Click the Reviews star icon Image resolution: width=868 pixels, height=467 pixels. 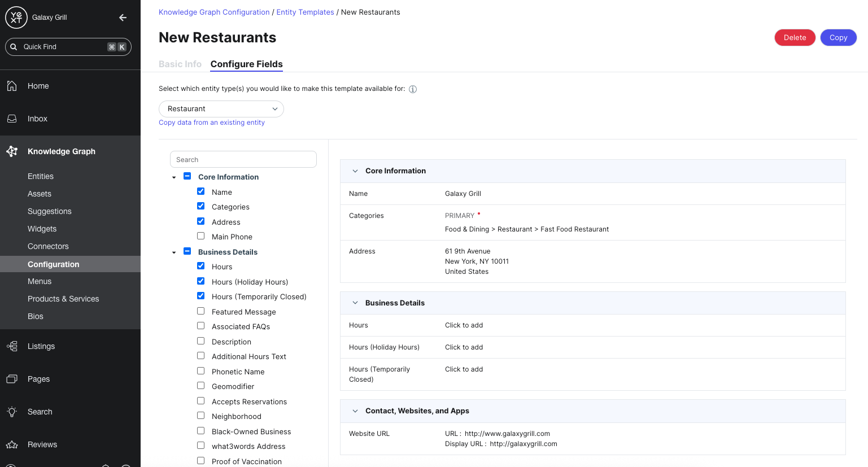click(12, 444)
